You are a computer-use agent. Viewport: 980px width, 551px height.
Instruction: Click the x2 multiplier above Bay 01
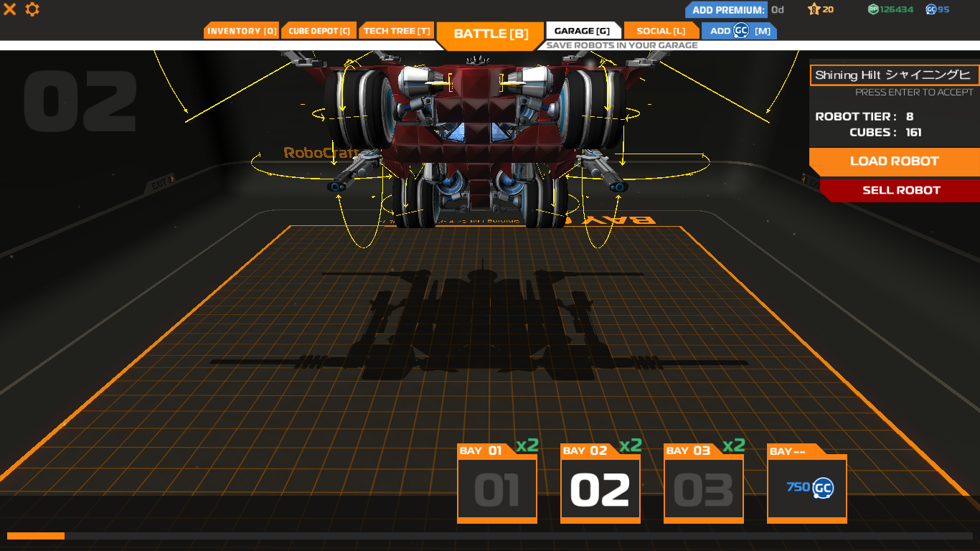pyautogui.click(x=527, y=445)
